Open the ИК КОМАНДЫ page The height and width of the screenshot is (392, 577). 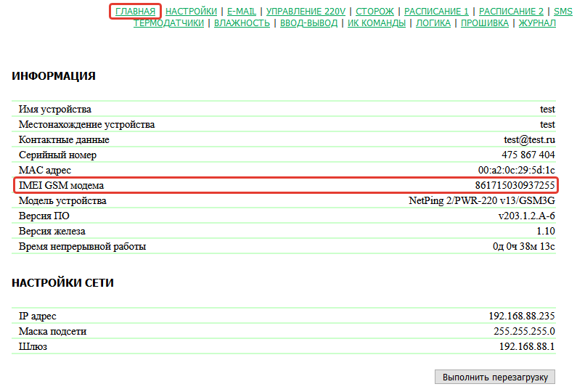click(377, 23)
